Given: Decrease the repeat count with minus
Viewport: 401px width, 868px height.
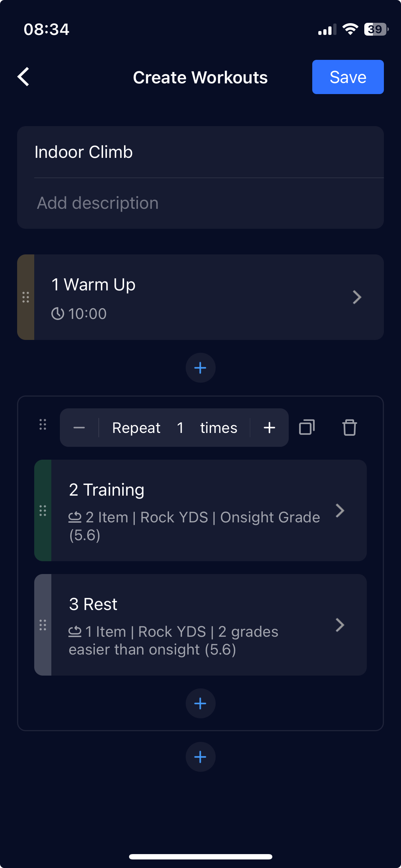Looking at the screenshot, I should [x=79, y=428].
